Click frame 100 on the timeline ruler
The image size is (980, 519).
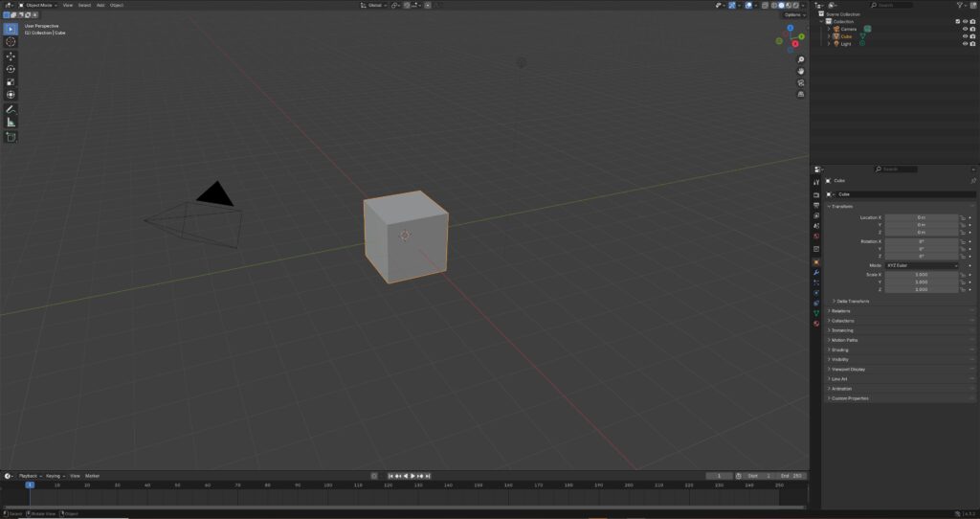coord(327,485)
